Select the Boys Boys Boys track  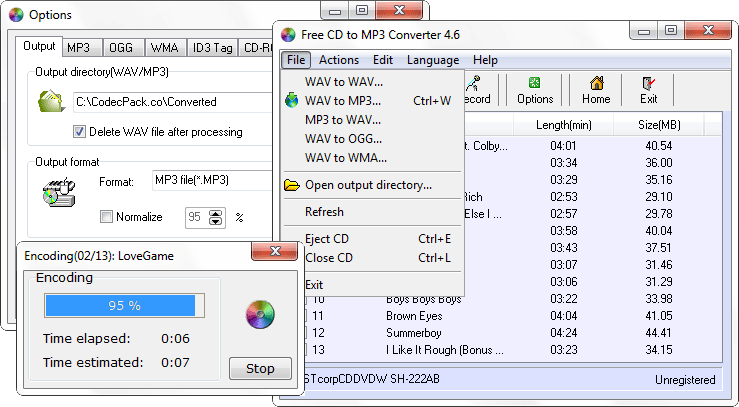pos(424,299)
